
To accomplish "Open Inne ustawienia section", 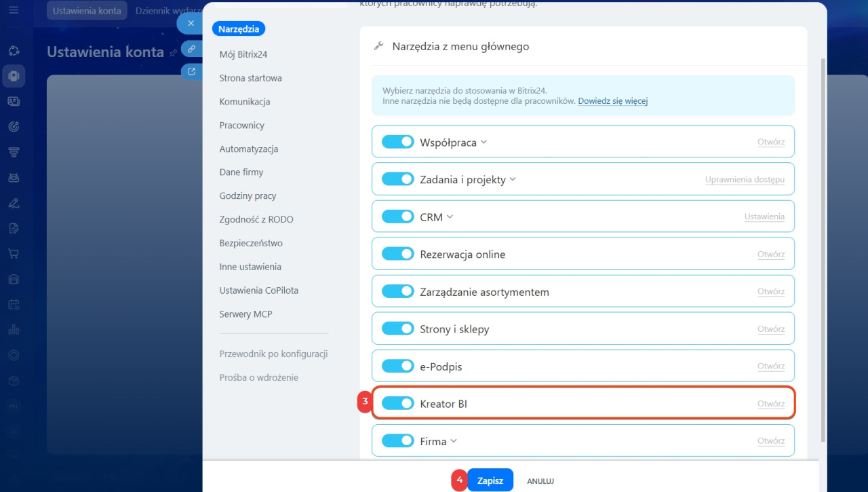I will pos(250,267).
